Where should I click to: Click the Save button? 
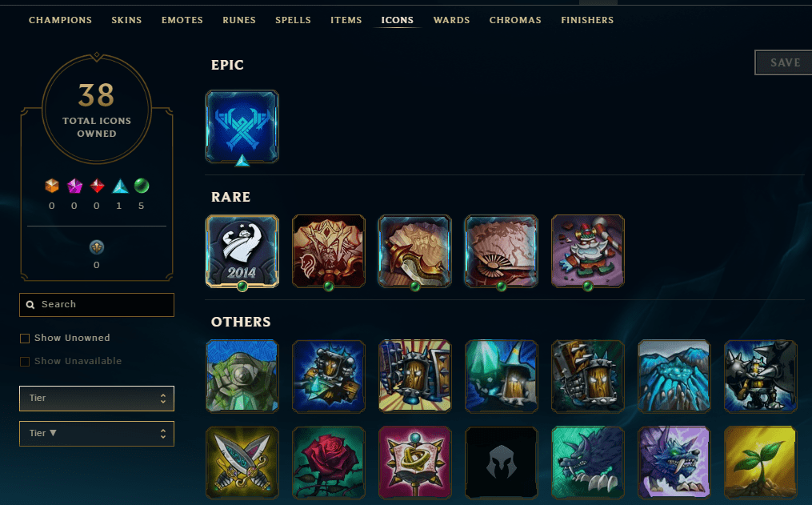784,62
